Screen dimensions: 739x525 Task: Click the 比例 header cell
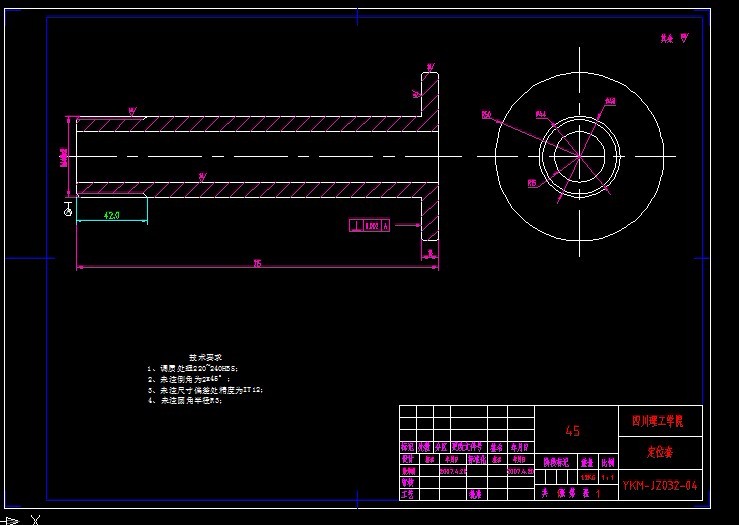click(x=608, y=463)
